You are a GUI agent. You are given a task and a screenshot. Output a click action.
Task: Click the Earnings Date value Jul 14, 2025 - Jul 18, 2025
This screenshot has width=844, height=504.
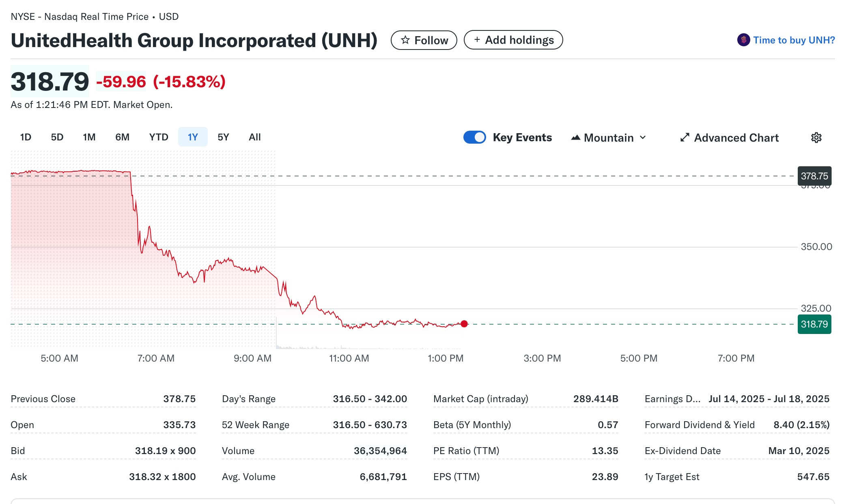pos(769,399)
